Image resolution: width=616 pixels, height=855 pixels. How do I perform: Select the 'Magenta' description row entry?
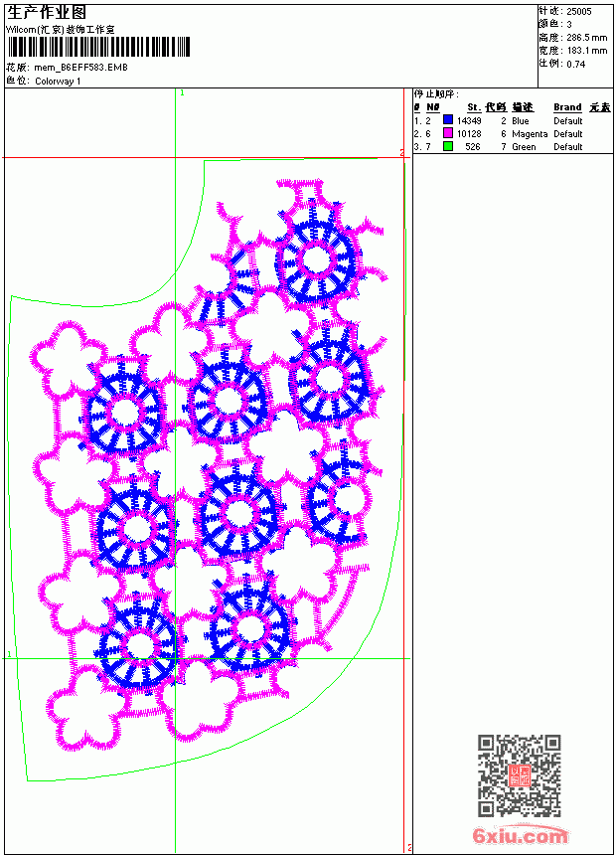(x=530, y=134)
